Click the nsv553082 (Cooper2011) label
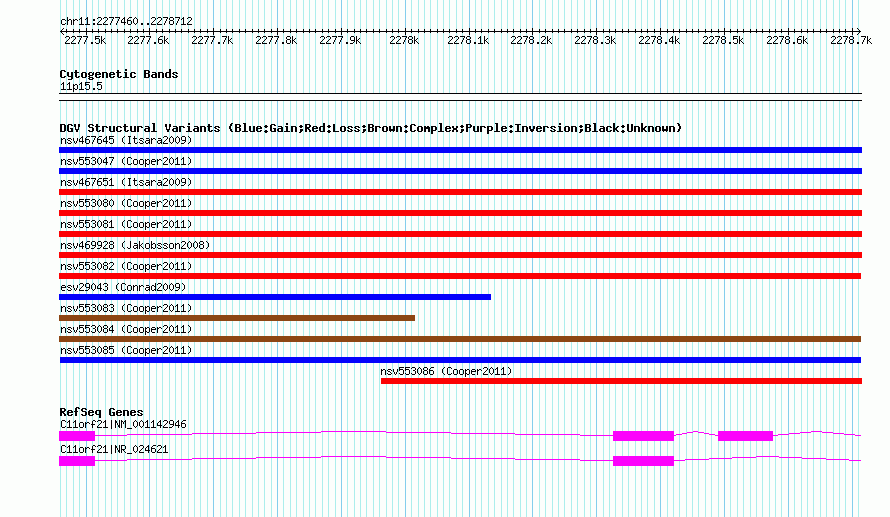This screenshot has height=517, width=890. (x=126, y=266)
